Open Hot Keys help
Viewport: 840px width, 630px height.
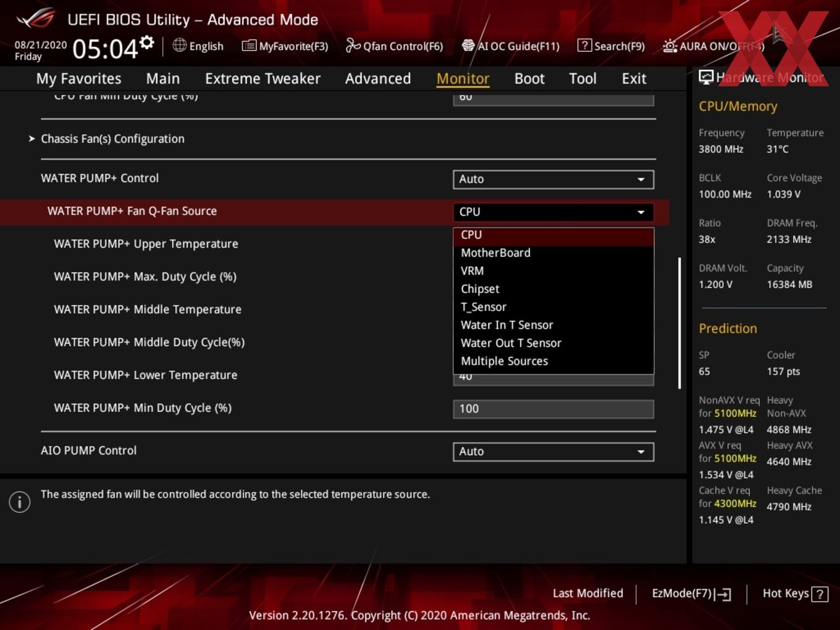(x=796, y=594)
